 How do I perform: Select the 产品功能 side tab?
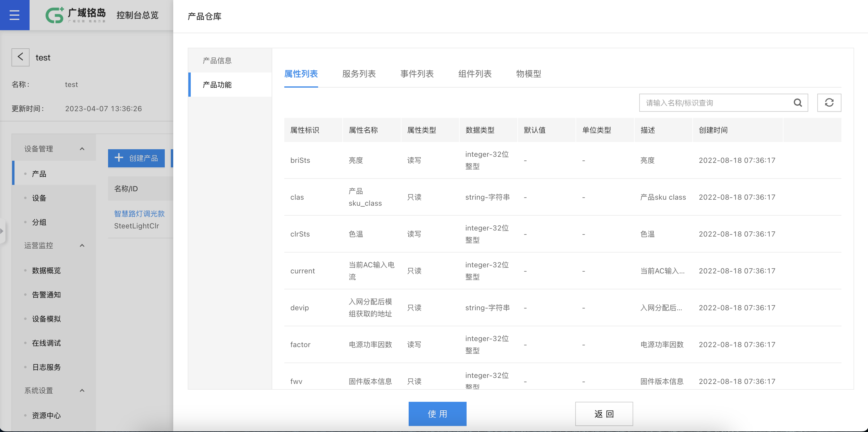tap(230, 85)
